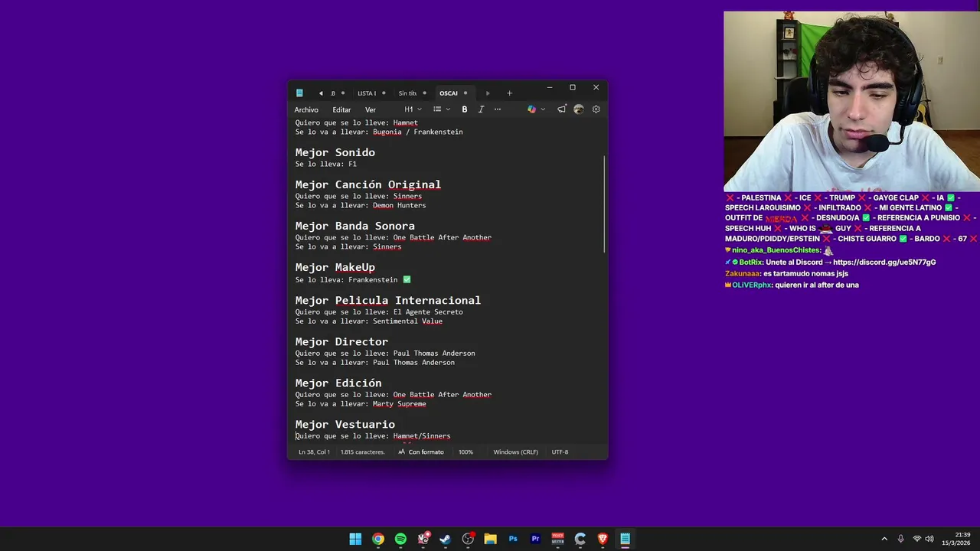The height and width of the screenshot is (551, 980).
Task: Open Brave browser from taskbar
Action: (603, 539)
